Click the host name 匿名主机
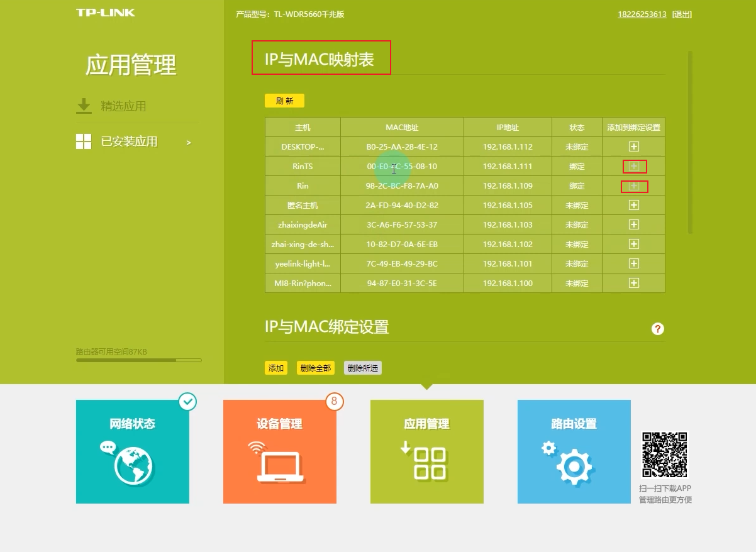The width and height of the screenshot is (756, 552). (303, 205)
